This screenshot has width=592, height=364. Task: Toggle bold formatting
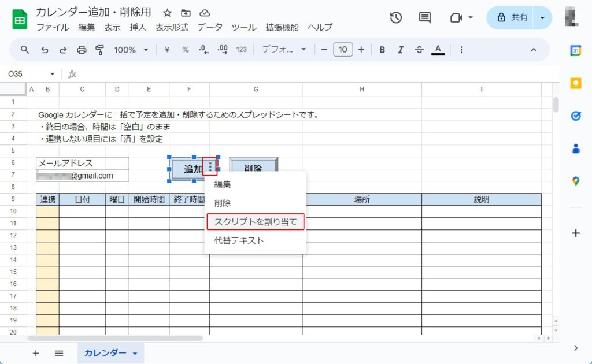click(x=382, y=50)
